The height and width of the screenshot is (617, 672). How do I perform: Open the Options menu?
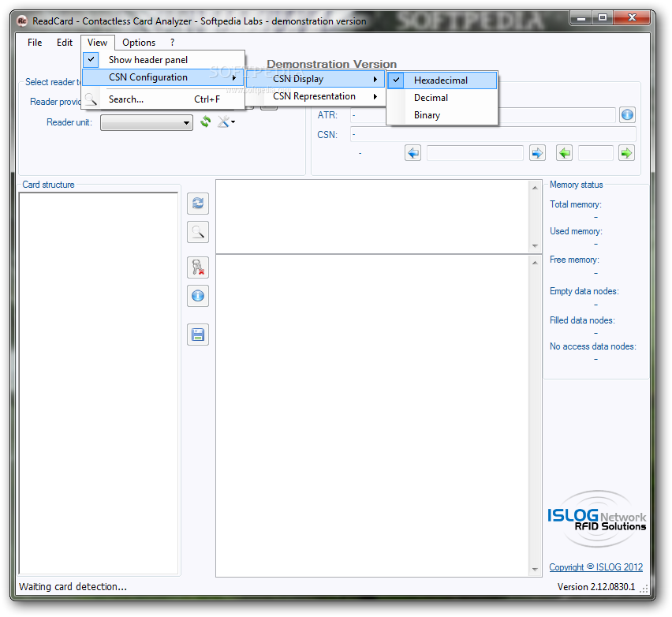[x=139, y=43]
